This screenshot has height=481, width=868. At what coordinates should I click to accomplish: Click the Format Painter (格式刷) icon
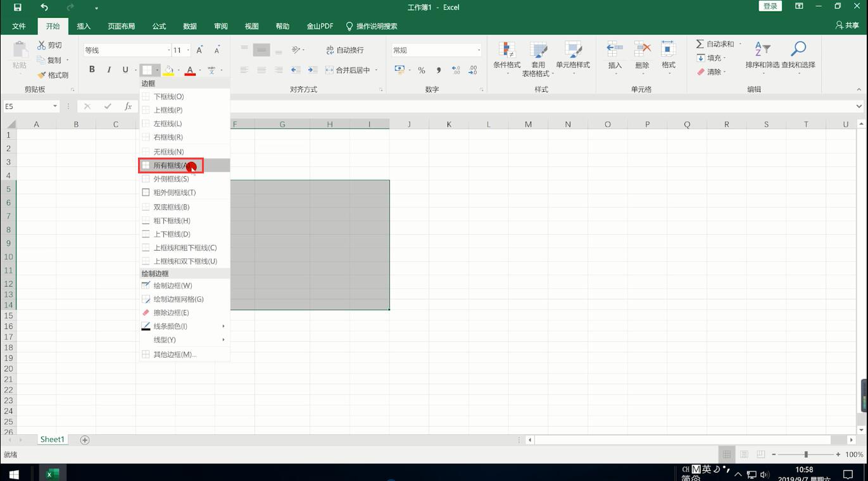click(x=42, y=75)
